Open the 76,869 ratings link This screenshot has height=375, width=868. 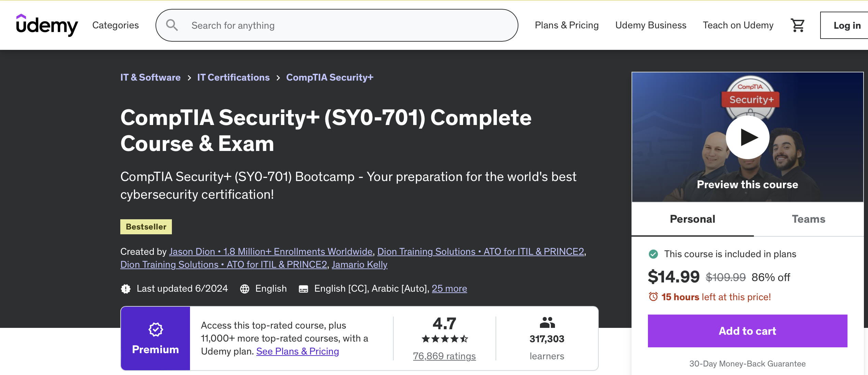tap(444, 356)
